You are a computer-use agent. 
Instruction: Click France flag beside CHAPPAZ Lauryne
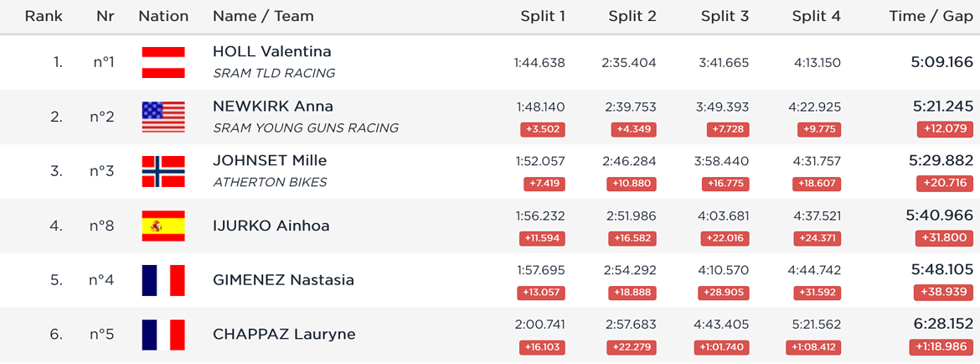tap(163, 335)
